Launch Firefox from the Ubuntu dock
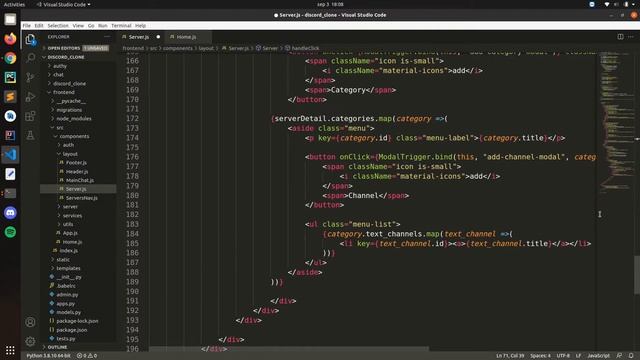This screenshot has height=360, width=640. tap(10, 39)
